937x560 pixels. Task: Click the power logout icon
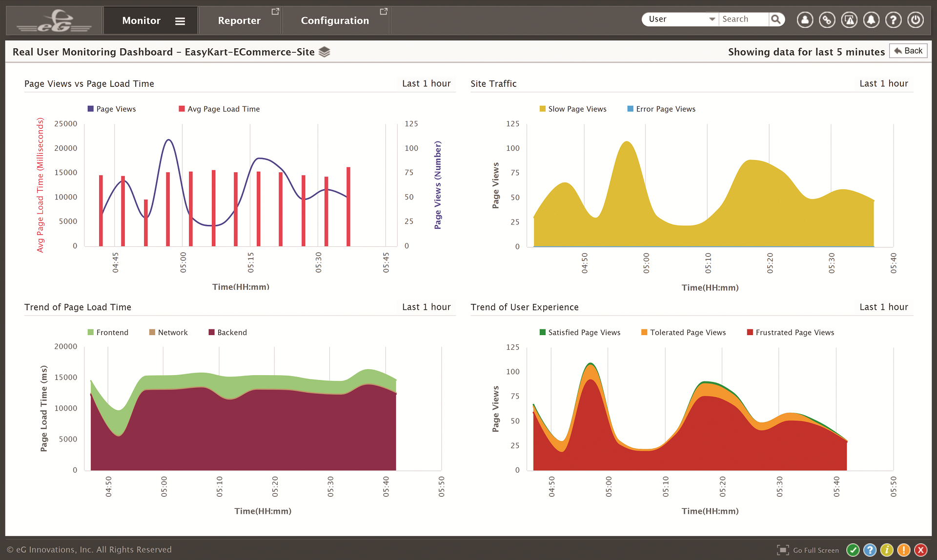click(x=916, y=20)
